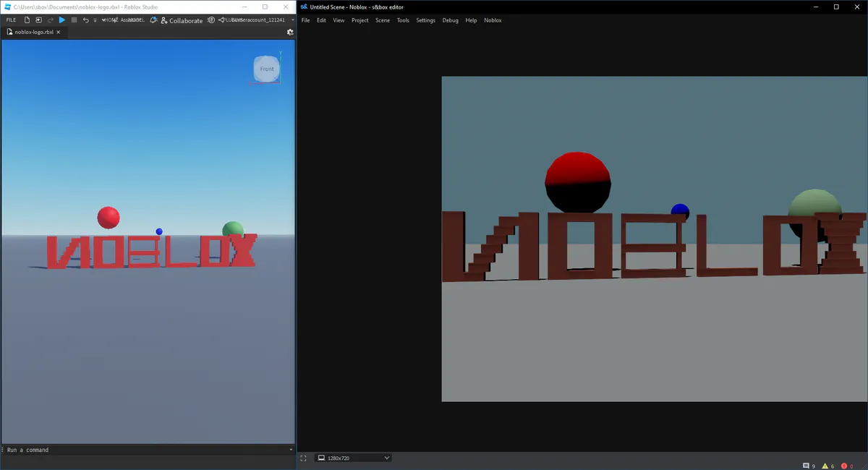Open File menu in s&box editor

pyautogui.click(x=305, y=20)
